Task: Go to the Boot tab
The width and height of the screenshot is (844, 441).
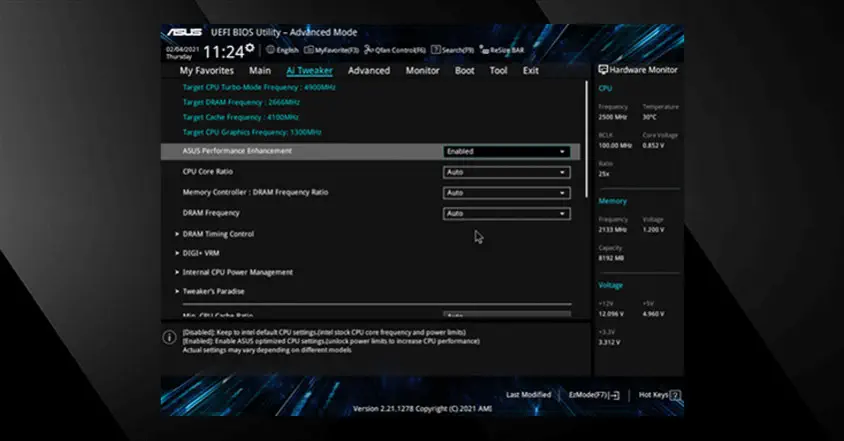Action: point(464,71)
